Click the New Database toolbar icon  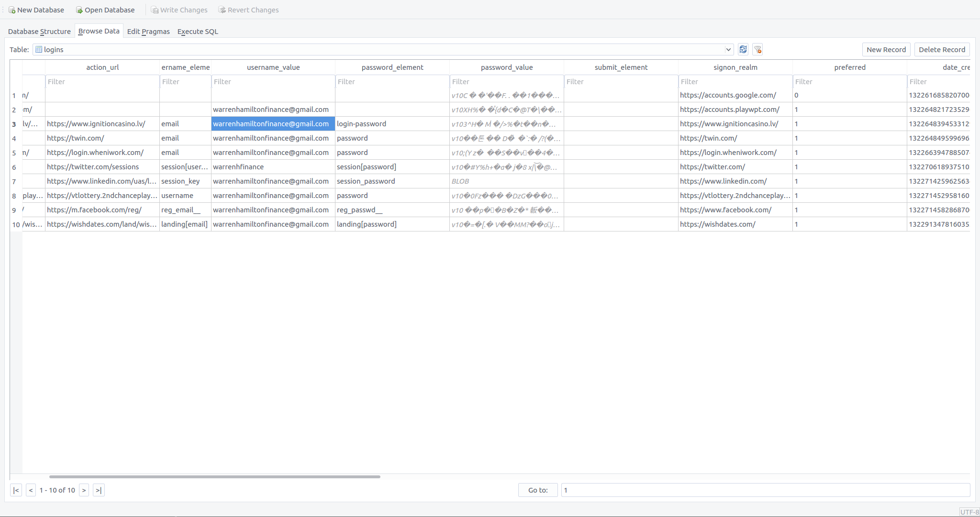[12, 10]
